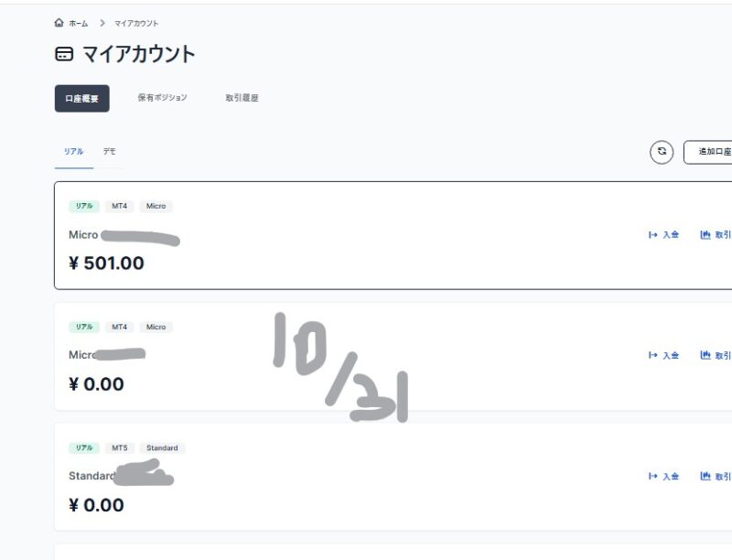Click trade chart icon on ¥501.00 account
The width and height of the screenshot is (732, 560).
click(705, 235)
